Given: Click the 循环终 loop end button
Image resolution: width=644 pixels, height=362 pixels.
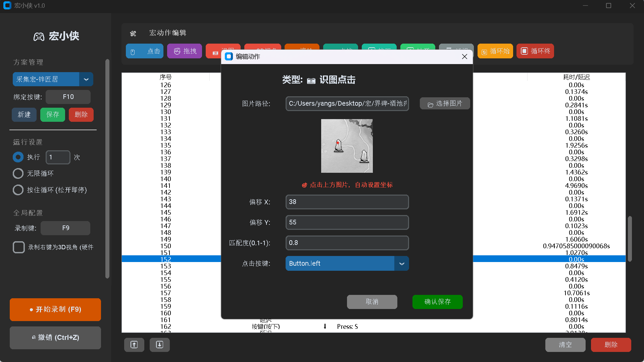Looking at the screenshot, I should click(x=535, y=51).
